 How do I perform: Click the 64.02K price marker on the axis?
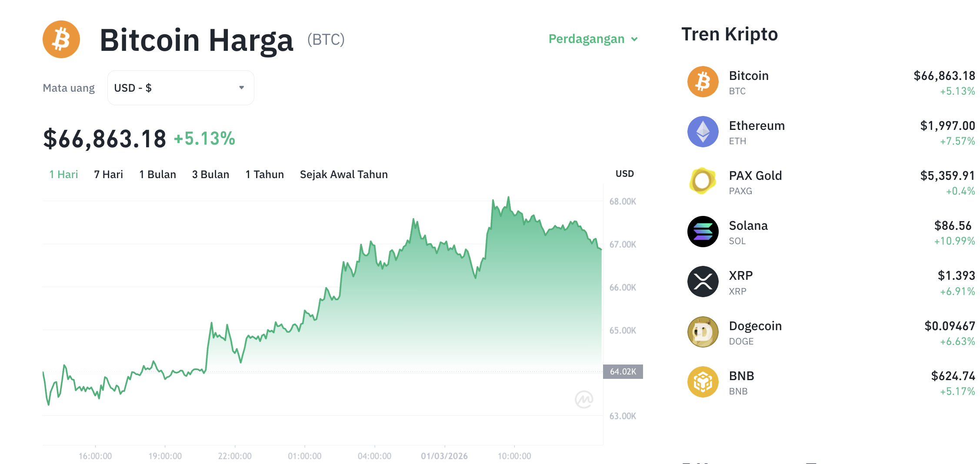coord(623,371)
